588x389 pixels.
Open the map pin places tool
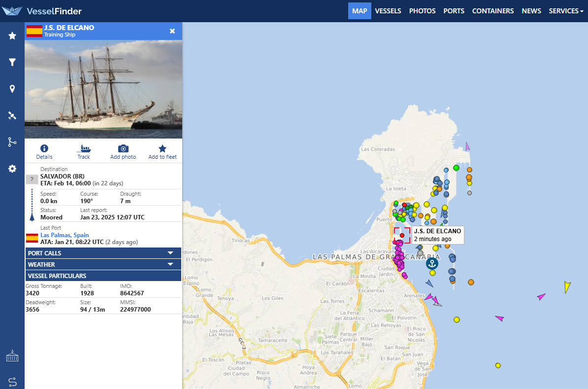coord(12,89)
